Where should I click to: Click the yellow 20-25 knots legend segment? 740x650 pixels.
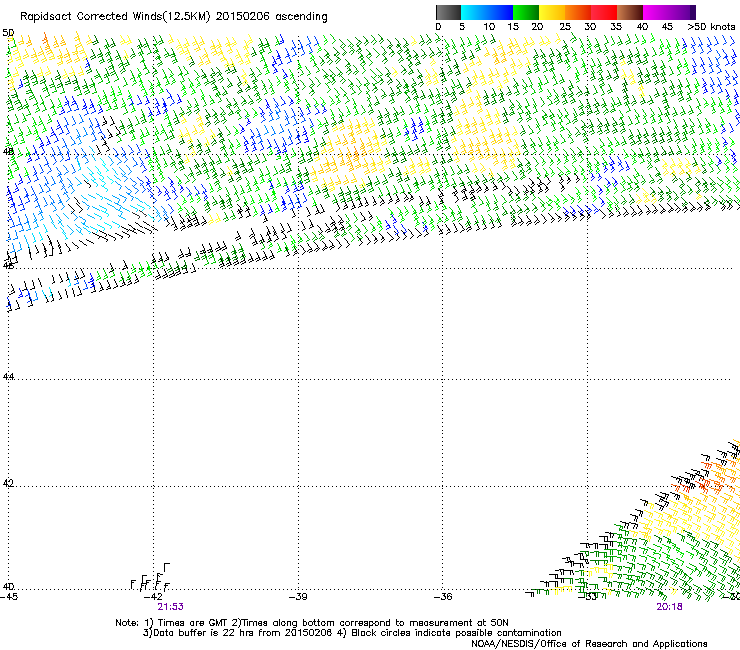click(552, 12)
